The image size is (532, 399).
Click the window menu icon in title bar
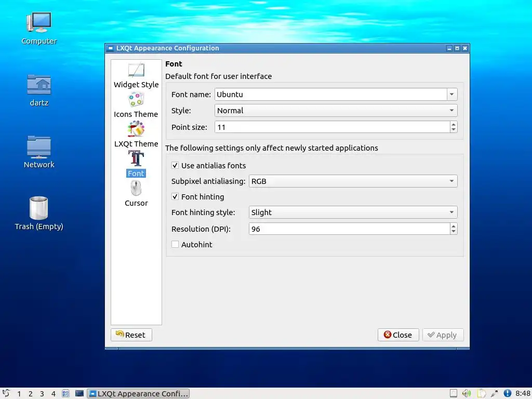tap(110, 48)
